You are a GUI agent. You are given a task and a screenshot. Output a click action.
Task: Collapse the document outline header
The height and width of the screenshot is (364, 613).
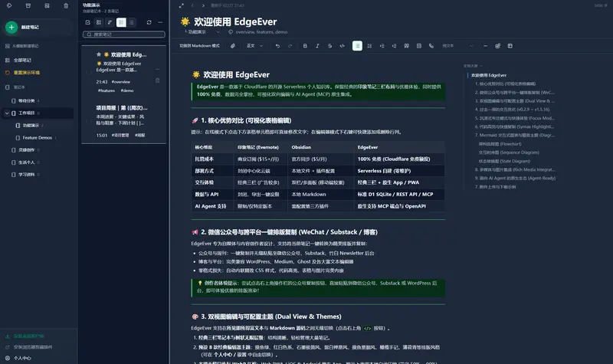pos(473,66)
